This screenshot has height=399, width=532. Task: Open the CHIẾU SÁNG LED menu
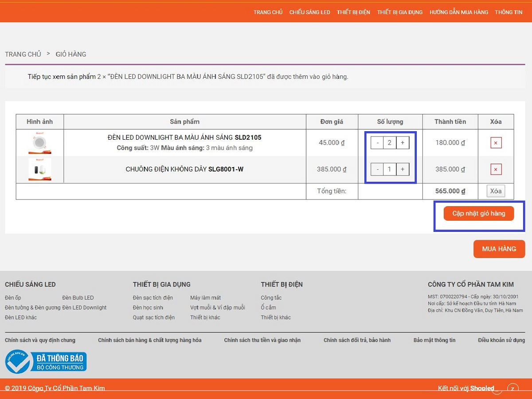pos(309,12)
